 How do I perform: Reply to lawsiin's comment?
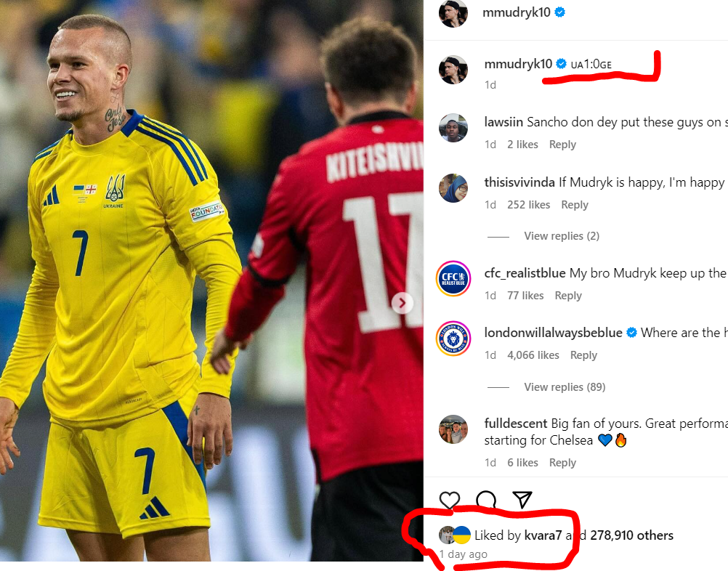(x=562, y=145)
